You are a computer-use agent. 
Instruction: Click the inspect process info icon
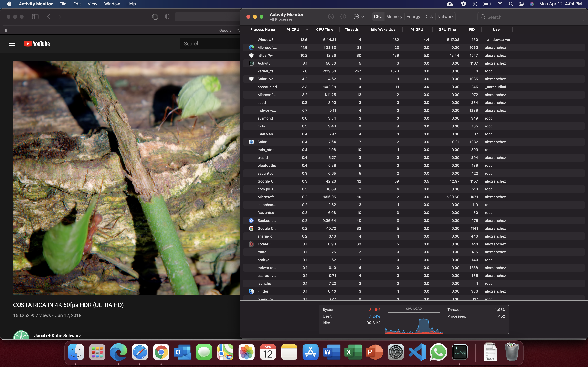(343, 17)
